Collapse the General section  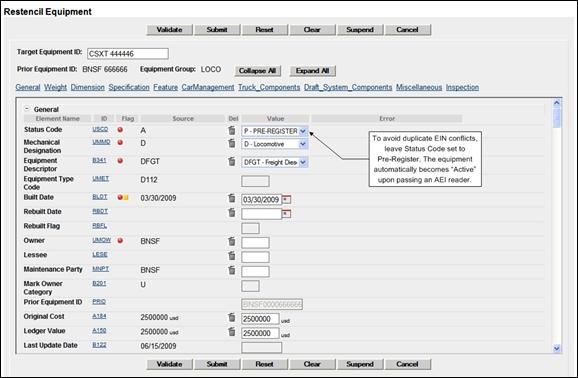[27, 109]
